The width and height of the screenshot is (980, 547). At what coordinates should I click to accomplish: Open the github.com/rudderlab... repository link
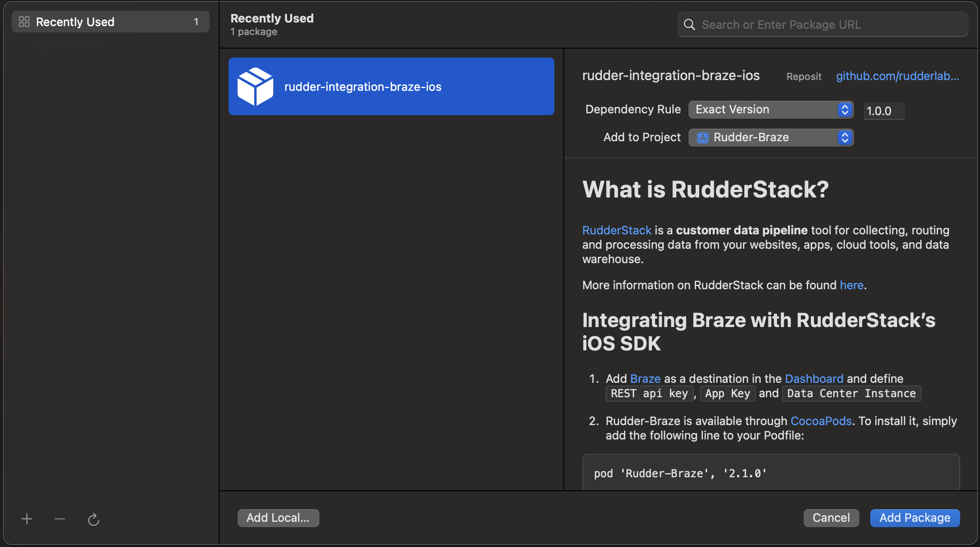coord(898,76)
